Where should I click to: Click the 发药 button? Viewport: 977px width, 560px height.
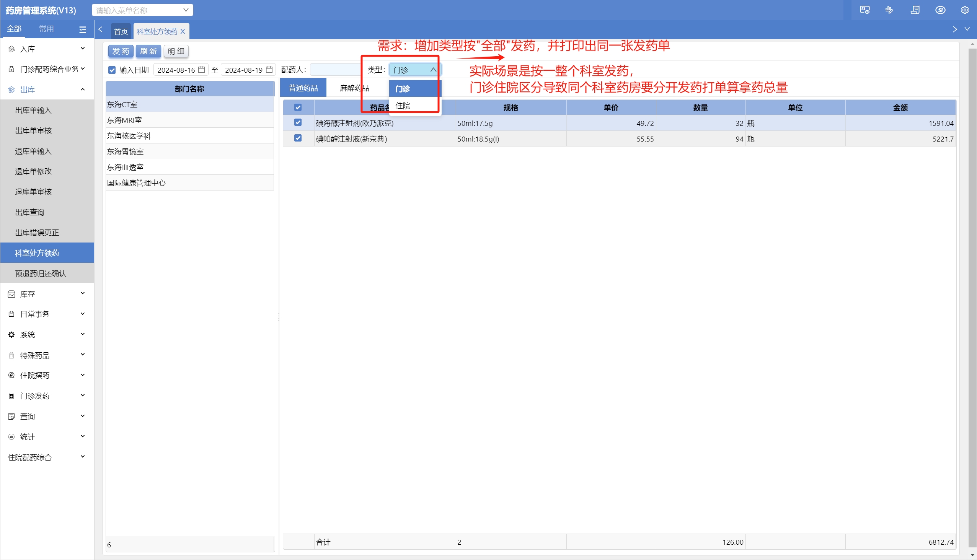(121, 51)
